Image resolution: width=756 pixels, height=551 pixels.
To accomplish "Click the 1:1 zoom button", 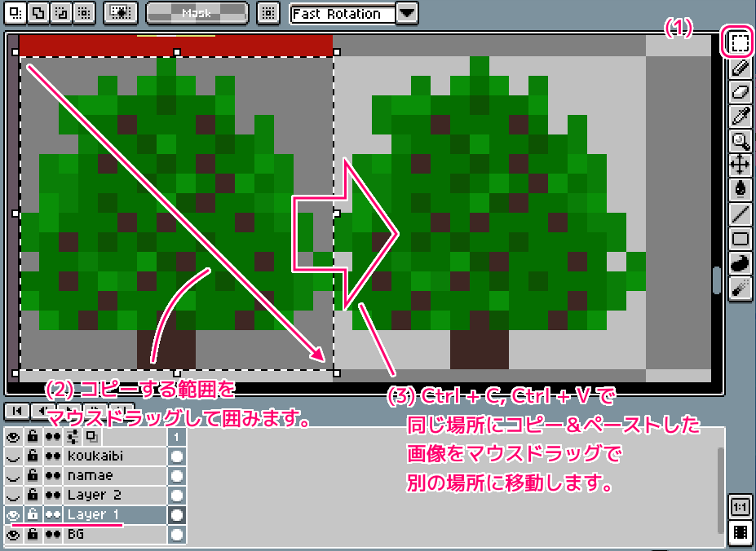I will (x=740, y=506).
